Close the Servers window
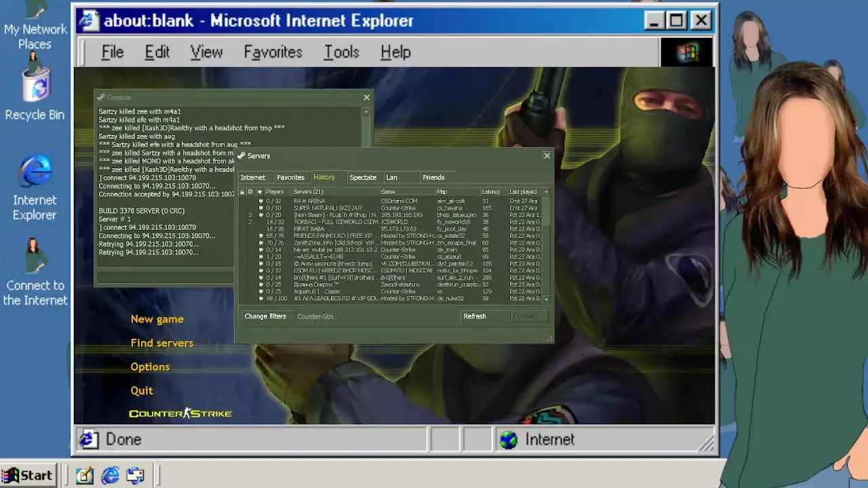 547,156
